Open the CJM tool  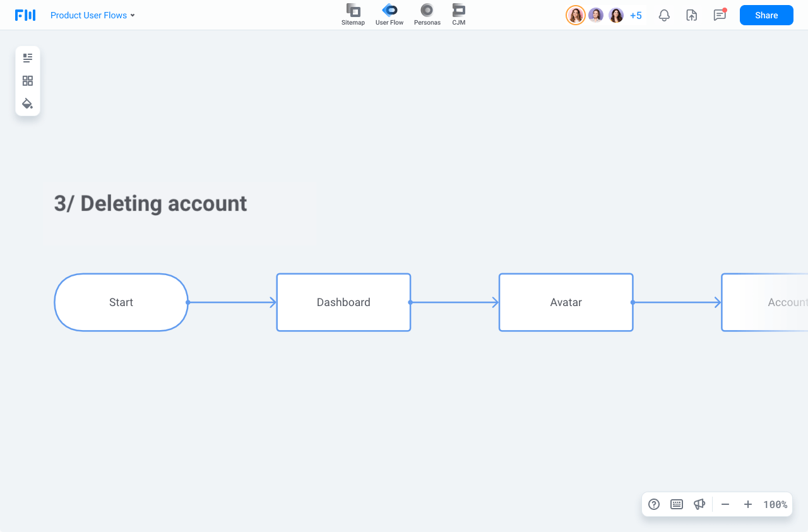coord(459,15)
